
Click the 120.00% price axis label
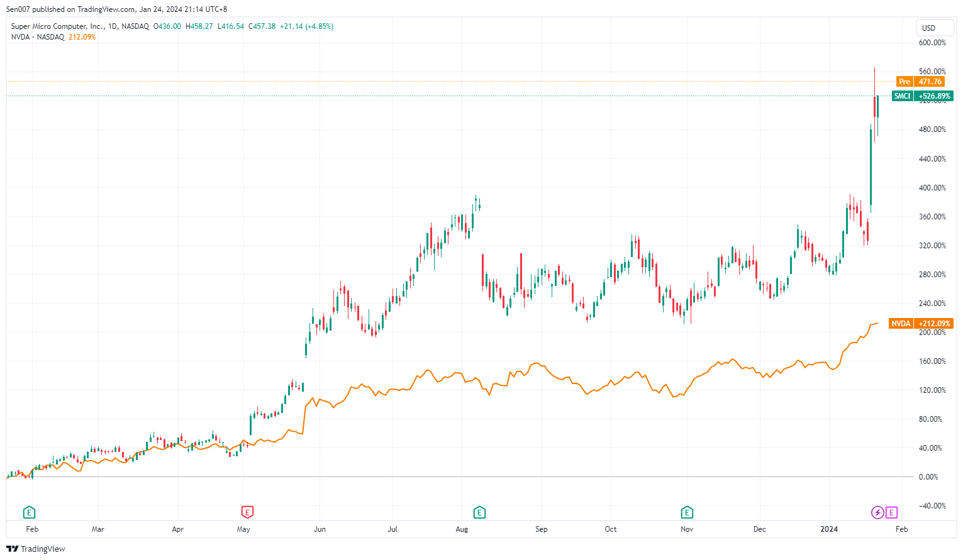(x=932, y=390)
